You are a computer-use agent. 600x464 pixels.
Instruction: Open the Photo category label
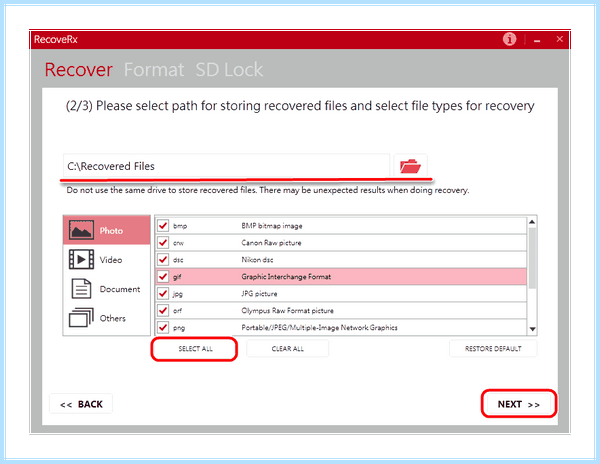point(111,231)
